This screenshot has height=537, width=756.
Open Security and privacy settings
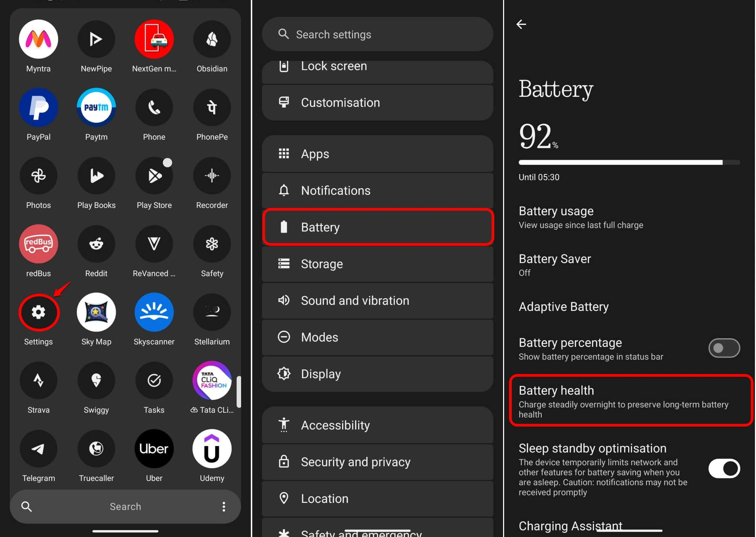[377, 462]
